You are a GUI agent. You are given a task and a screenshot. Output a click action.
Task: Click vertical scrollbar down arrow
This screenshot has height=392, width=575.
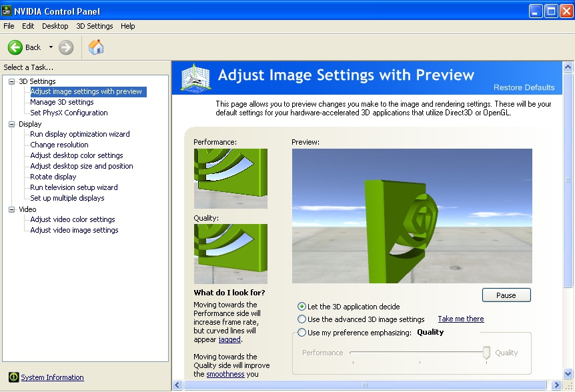[568, 374]
